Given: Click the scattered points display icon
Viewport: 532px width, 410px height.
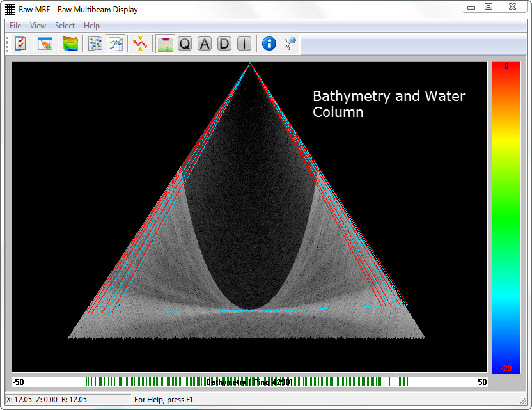Looking at the screenshot, I should click(95, 43).
